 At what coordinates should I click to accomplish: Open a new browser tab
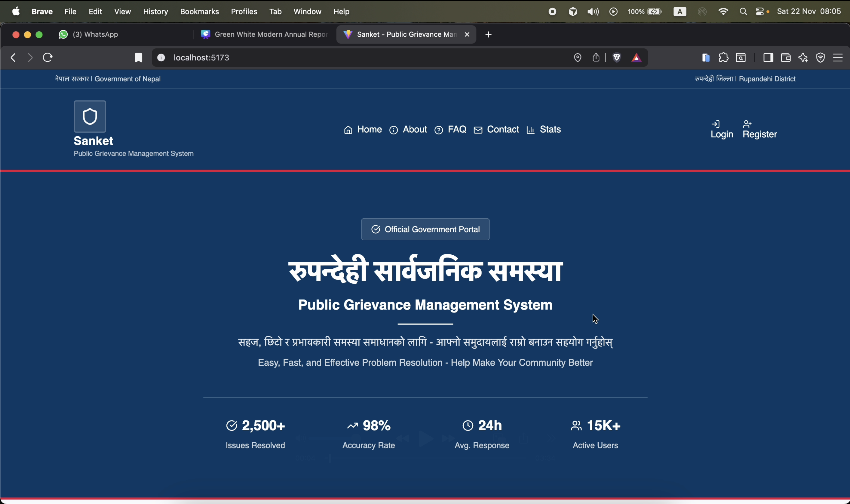pyautogui.click(x=488, y=35)
